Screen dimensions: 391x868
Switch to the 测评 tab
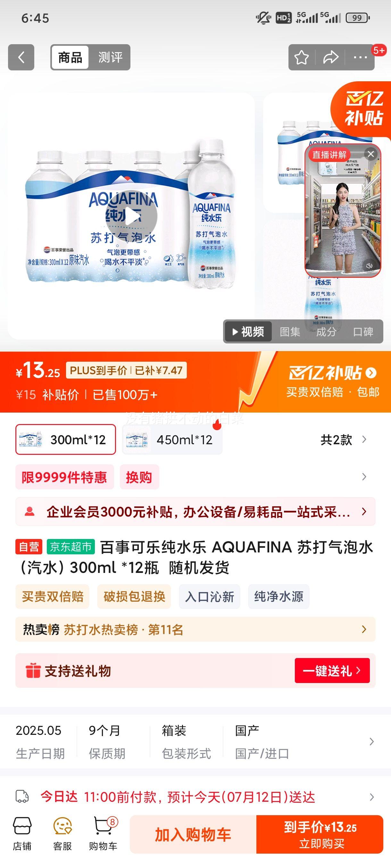[110, 57]
